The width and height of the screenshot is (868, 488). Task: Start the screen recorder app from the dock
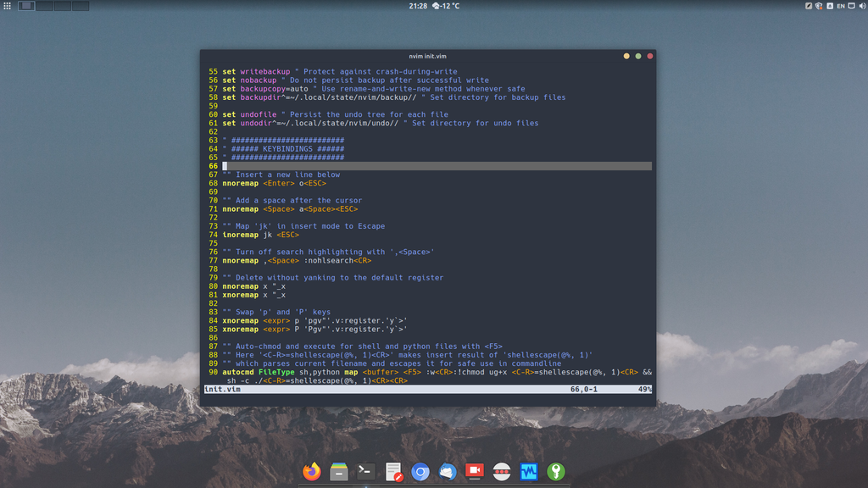coord(475,472)
